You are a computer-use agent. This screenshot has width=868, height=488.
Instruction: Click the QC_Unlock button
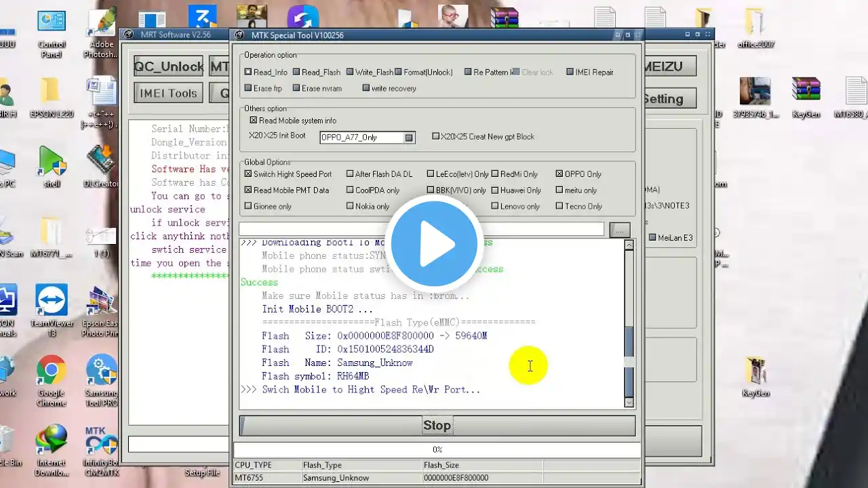tap(169, 66)
